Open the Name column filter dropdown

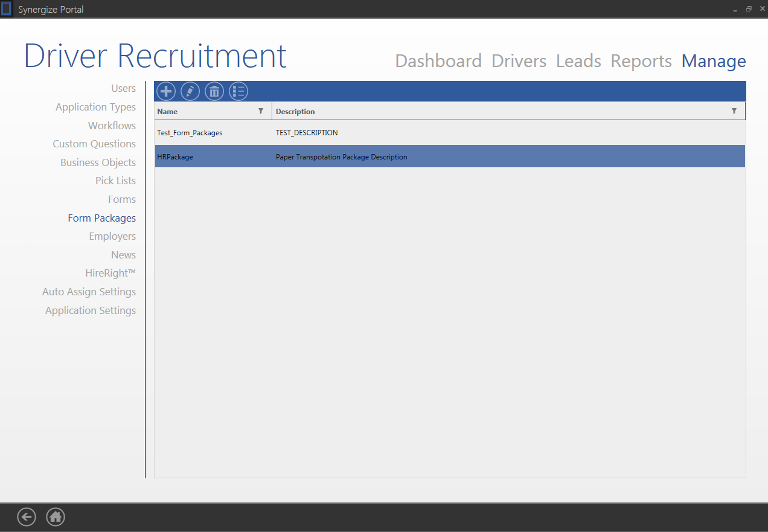pos(261,111)
